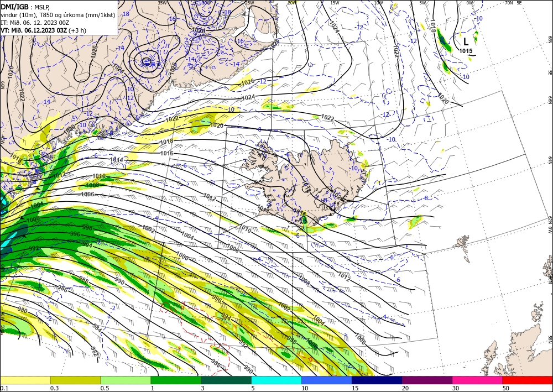
Task: Click the "IT: Mið. 06. 12. 2023 00Z" line
Action: pos(35,23)
